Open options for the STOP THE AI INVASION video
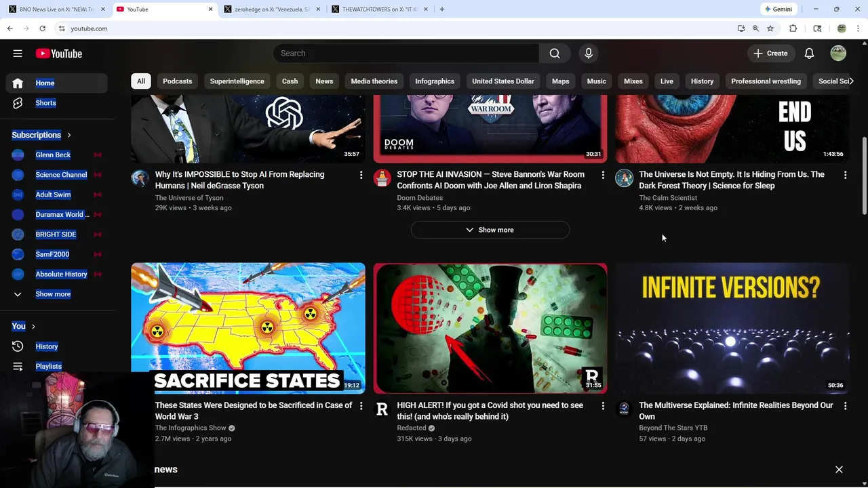The image size is (868, 488). tap(603, 175)
